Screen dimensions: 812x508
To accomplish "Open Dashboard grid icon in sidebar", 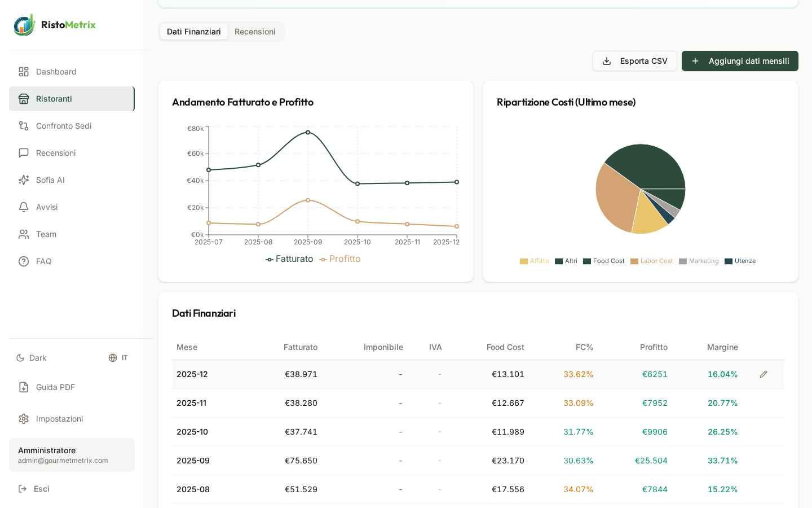I will pos(24,72).
